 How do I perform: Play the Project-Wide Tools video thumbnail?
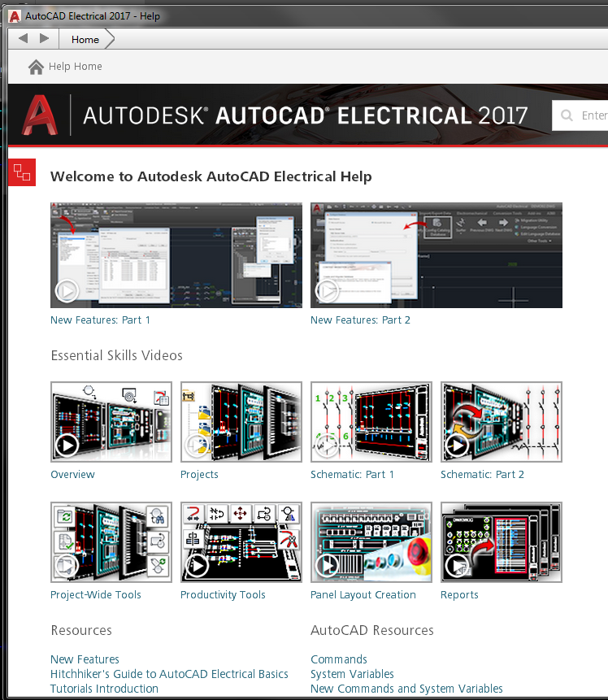tap(111, 542)
